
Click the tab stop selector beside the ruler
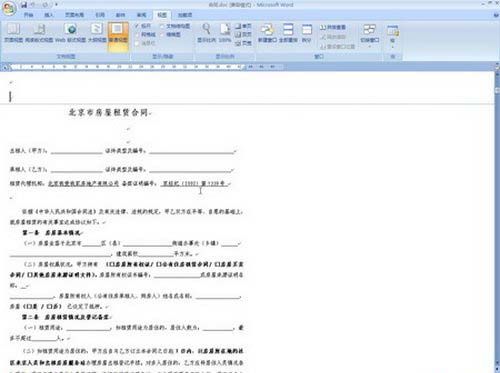click(x=5, y=67)
